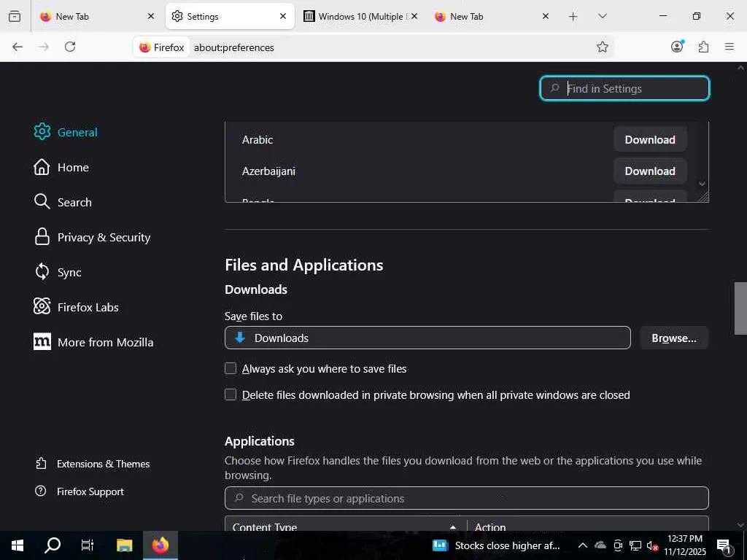Expand the List all tabs chevron
Screen dimensions: 747x560
602,16
